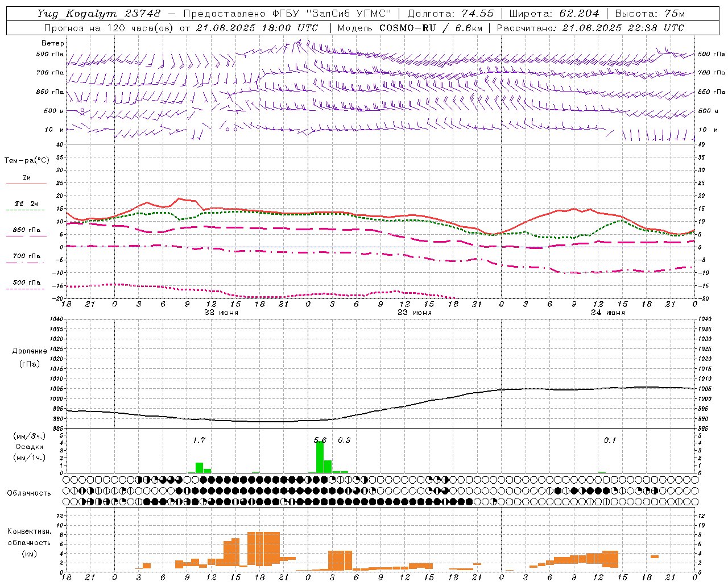Click the Тем-ра(°C) axis label

[27, 161]
